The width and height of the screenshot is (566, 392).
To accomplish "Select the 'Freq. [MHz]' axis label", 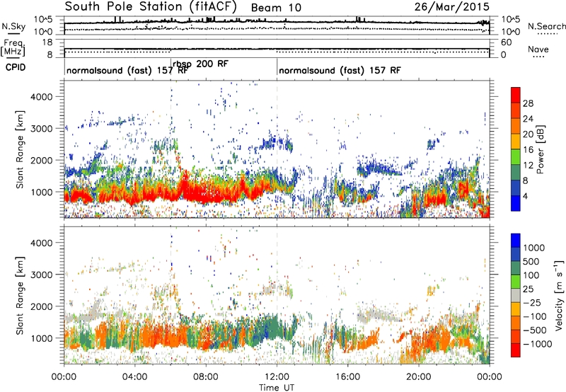I will pos(13,47).
